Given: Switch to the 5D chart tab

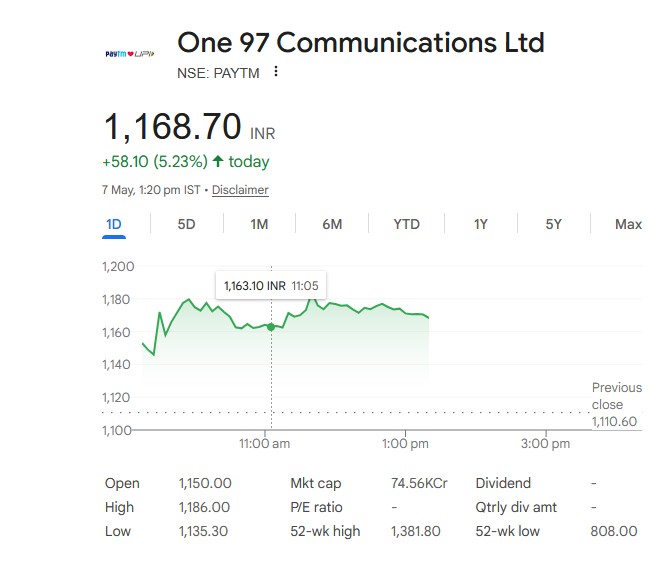Looking at the screenshot, I should 186,224.
